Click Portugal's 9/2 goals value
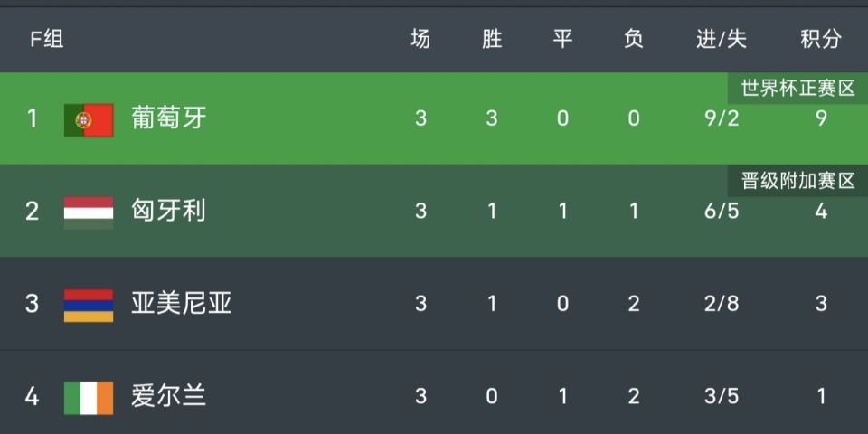Viewport: 868px width, 434px height. click(x=722, y=118)
